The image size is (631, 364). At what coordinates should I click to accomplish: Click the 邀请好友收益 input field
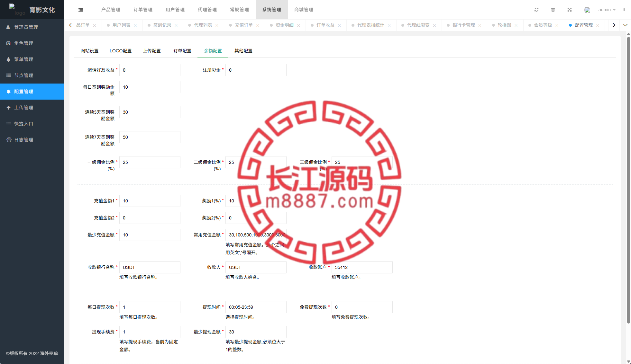[150, 70]
